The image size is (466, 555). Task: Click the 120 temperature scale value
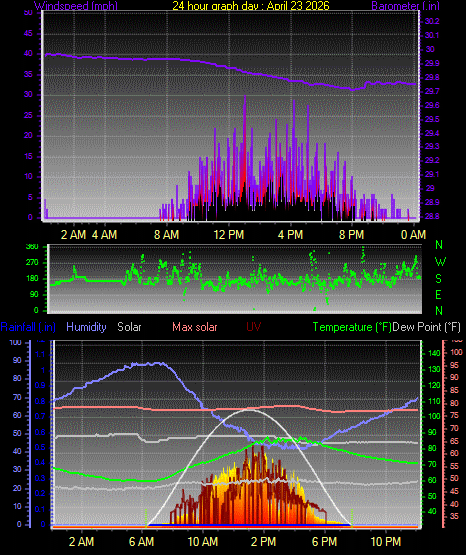coord(434,385)
